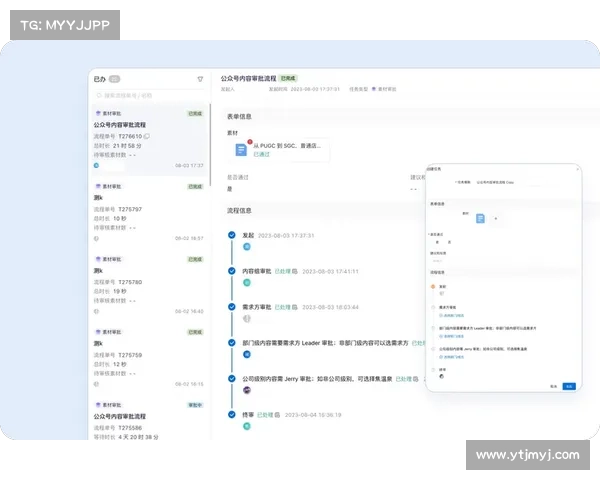Click the check circle icon beside 需求方审批
600x480 pixels.
pos(232,307)
